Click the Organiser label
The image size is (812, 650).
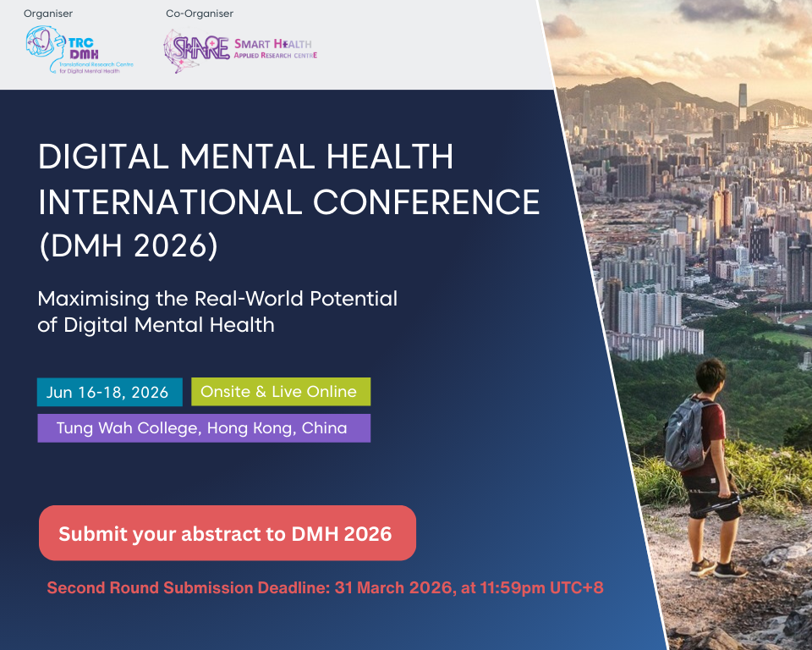[x=48, y=14]
